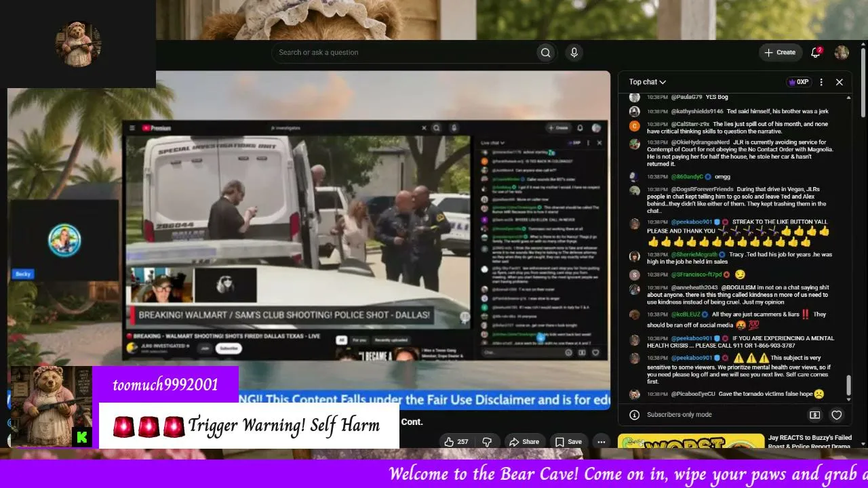Dislike the video with thumbs down
Viewport: 868px width, 488px height.
coord(487,442)
